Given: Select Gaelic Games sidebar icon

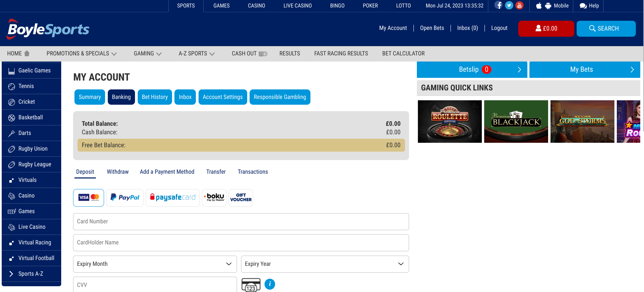Looking at the screenshot, I should click(x=12, y=71).
